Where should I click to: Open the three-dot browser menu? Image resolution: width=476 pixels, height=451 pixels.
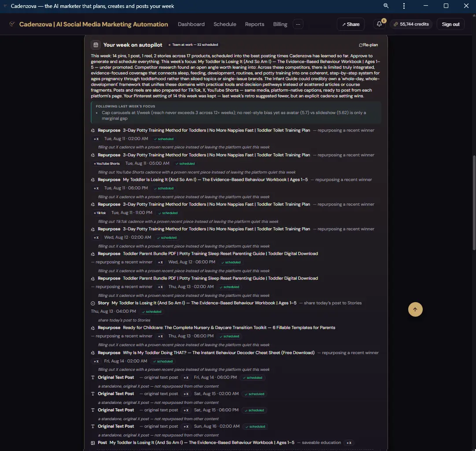(x=404, y=6)
